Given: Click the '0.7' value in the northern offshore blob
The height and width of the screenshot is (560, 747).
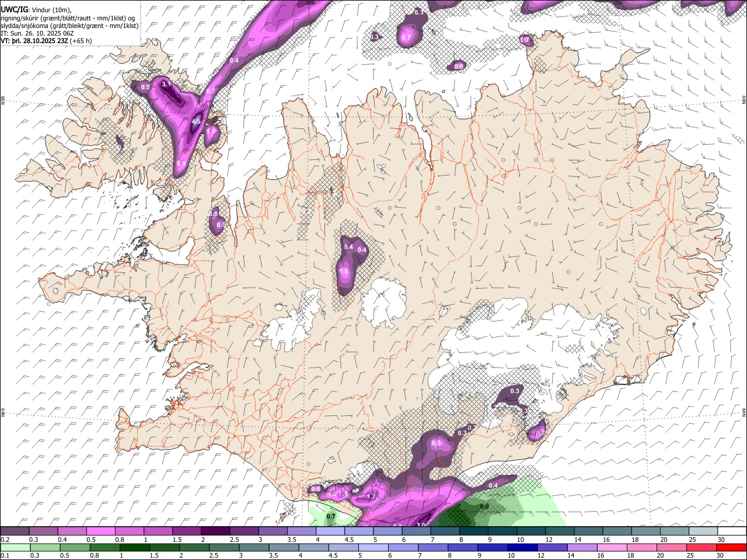Looking at the screenshot, I should [406, 38].
